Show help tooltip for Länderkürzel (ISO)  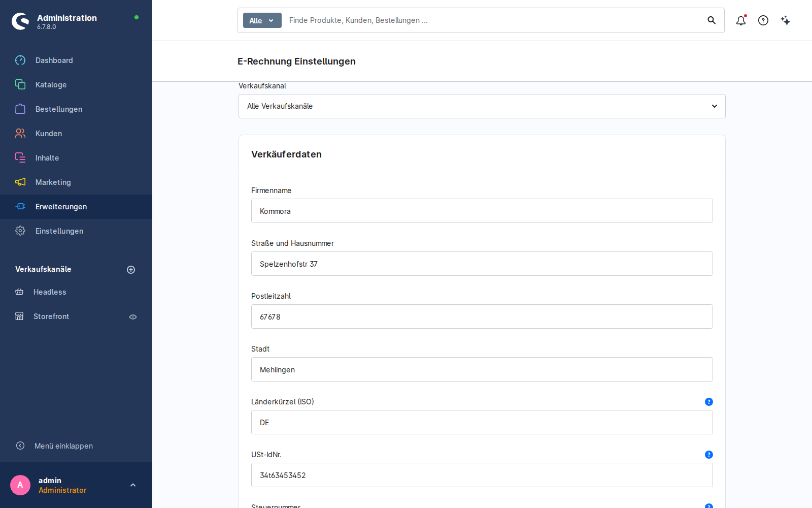[x=709, y=402]
